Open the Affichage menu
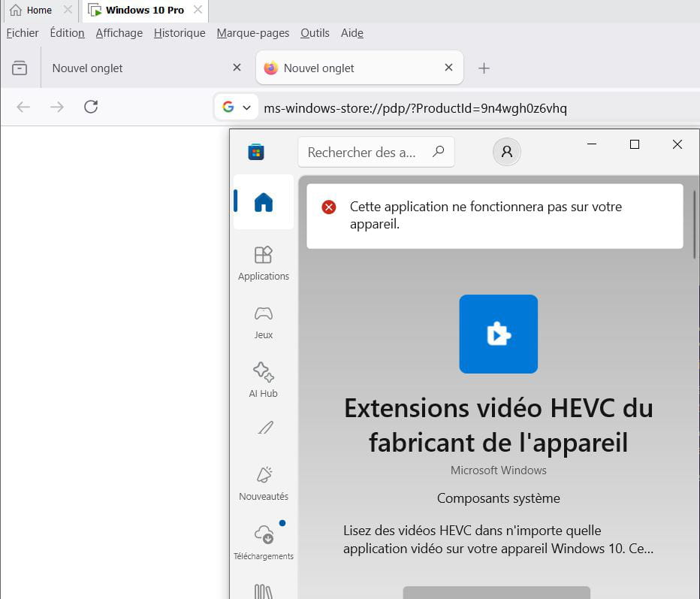The height and width of the screenshot is (599, 700). (119, 33)
